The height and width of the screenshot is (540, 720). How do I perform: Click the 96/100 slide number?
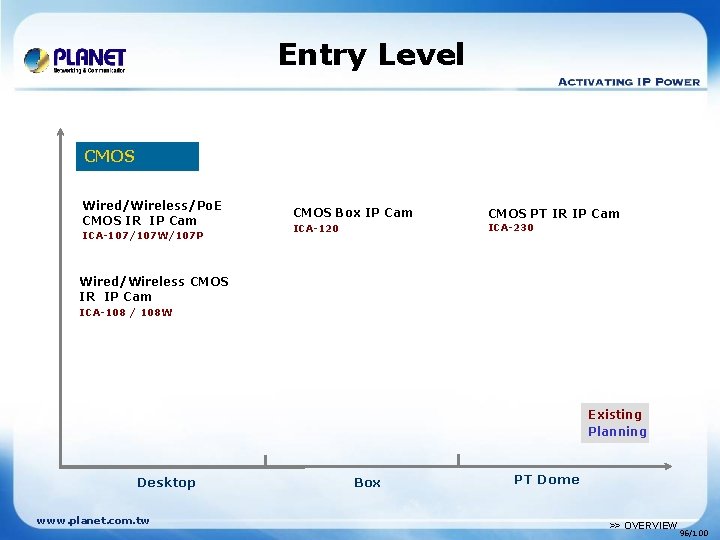[694, 533]
